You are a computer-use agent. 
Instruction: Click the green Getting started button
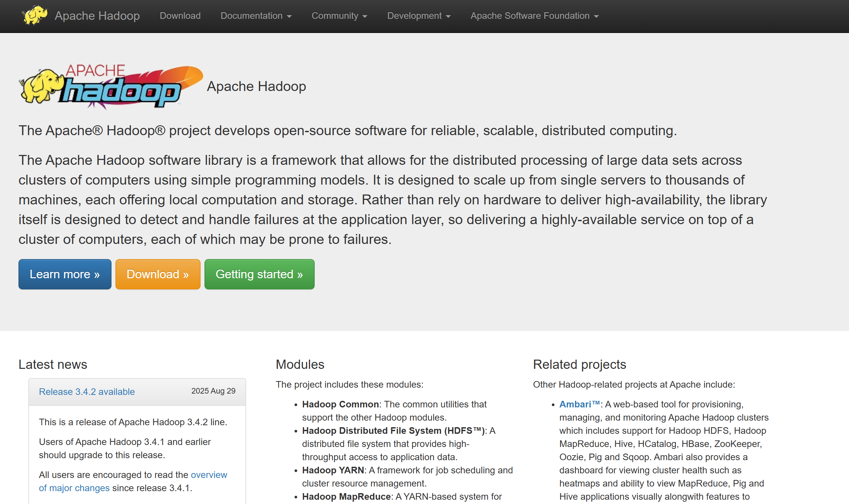259,274
